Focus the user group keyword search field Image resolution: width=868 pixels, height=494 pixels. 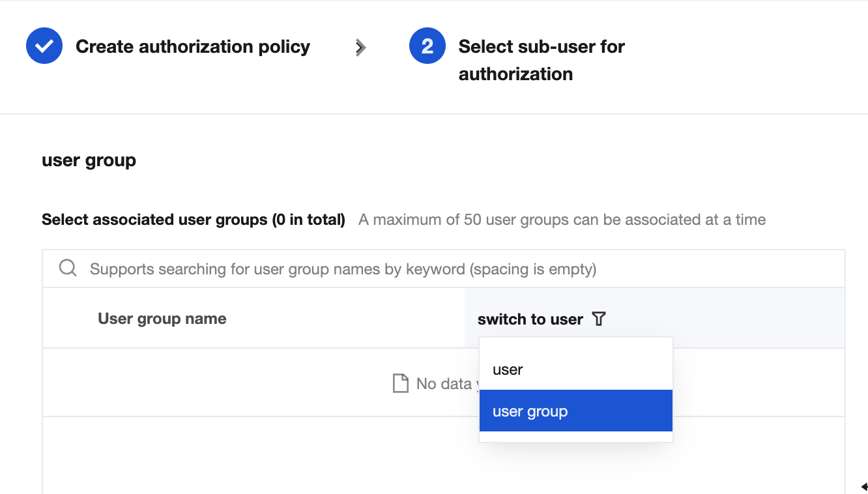[391, 269]
